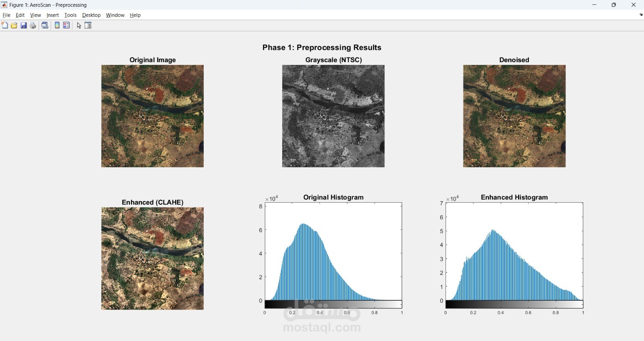
Task: Select the Grayscale (NTSC) image
Action: click(x=333, y=116)
